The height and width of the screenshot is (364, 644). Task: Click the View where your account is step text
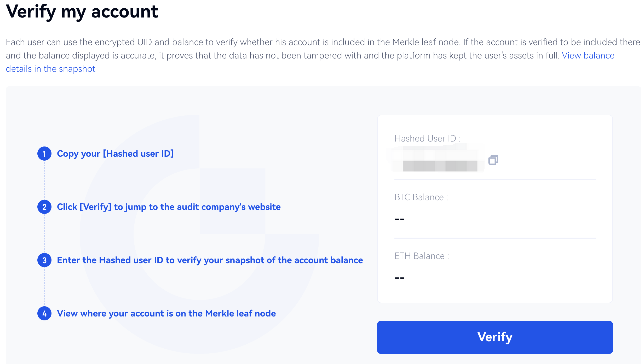[166, 313]
